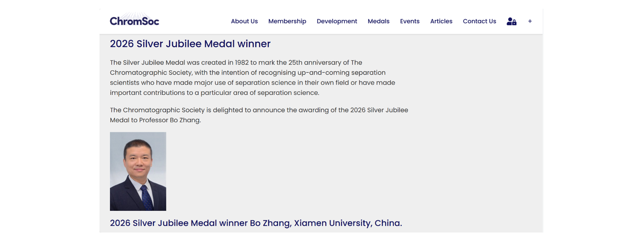644x248 pixels.
Task: Click the caption mentioning Xiamen University, China
Action: [x=256, y=223]
